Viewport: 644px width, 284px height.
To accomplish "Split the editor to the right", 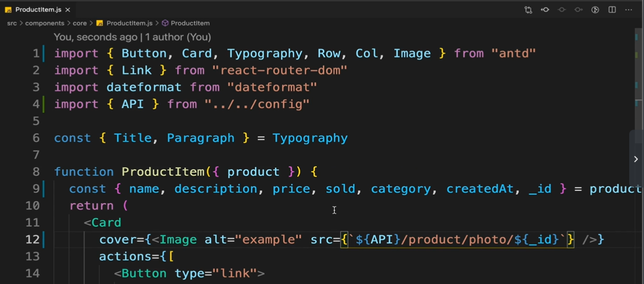I will [x=612, y=10].
